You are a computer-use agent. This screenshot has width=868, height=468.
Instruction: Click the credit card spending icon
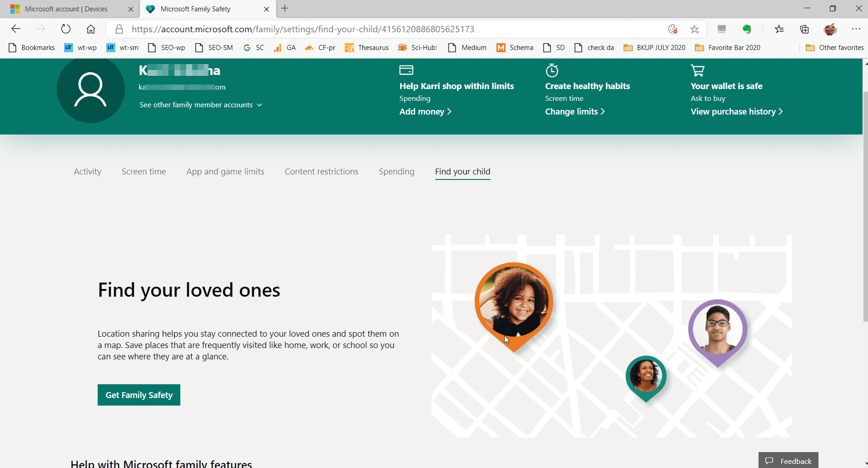tap(406, 70)
